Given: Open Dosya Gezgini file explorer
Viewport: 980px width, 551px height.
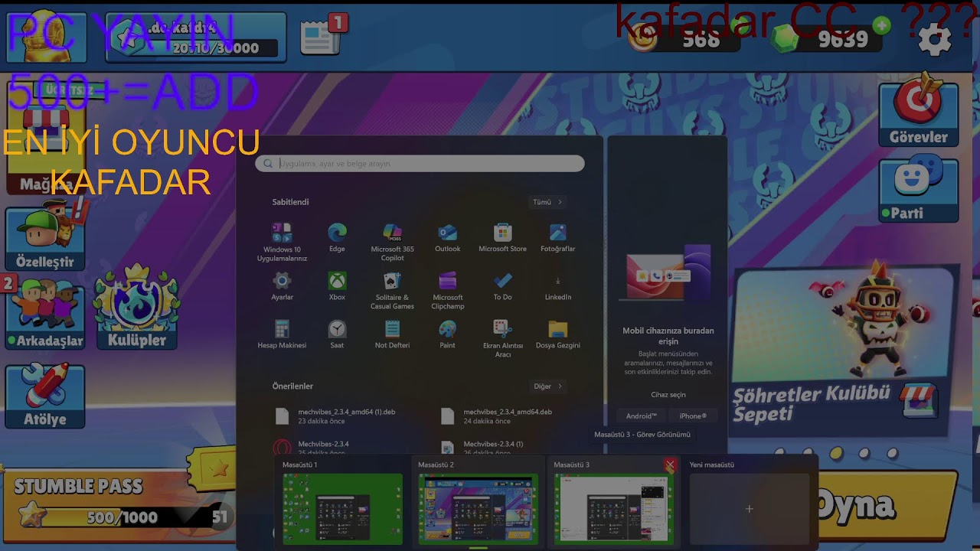Looking at the screenshot, I should pyautogui.click(x=557, y=334).
